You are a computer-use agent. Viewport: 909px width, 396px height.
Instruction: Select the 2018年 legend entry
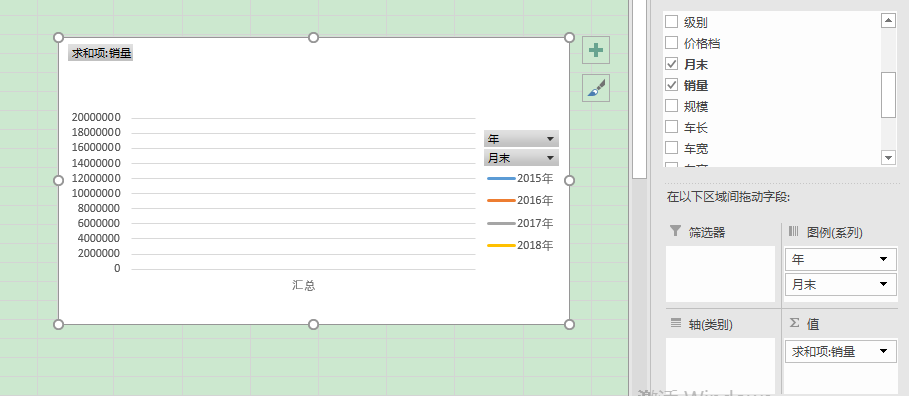click(x=520, y=245)
